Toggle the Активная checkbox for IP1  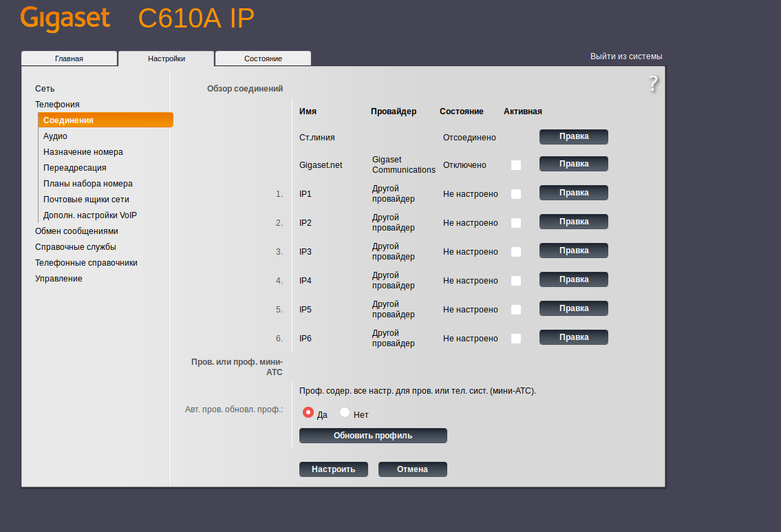tap(516, 194)
